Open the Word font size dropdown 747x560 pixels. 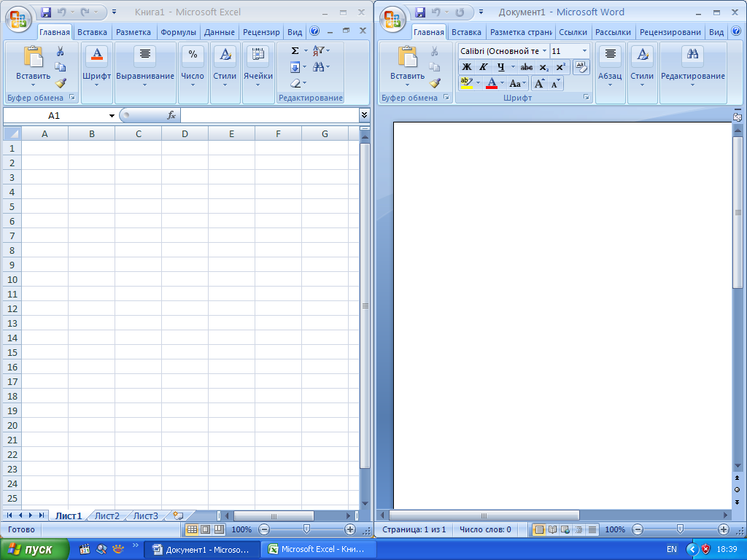[584, 51]
